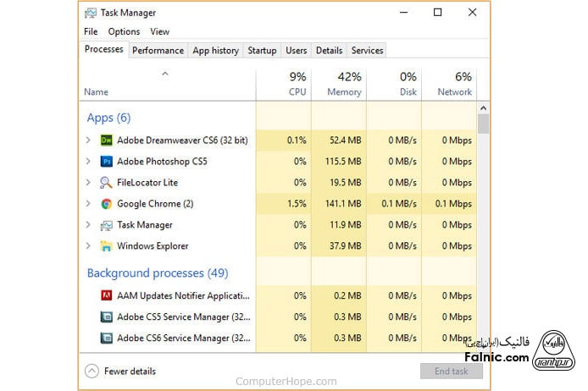Click the Google Chrome icon
This screenshot has width=588, height=391.
pos(107,203)
